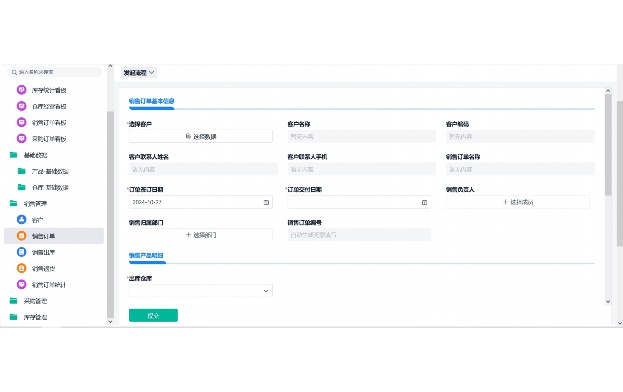Open the 销售订单看板 dashboard icon
Image resolution: width=623 pixels, height=392 pixels.
pyautogui.click(x=21, y=122)
